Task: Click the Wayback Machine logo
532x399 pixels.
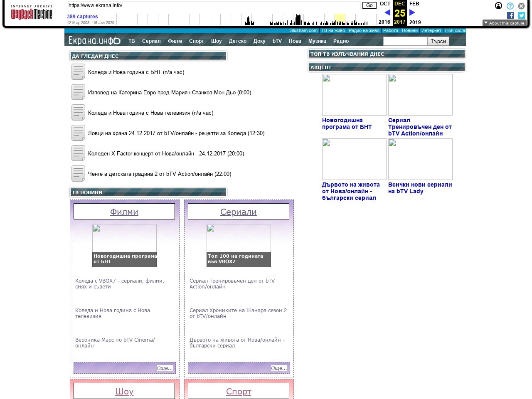Action: (x=32, y=13)
